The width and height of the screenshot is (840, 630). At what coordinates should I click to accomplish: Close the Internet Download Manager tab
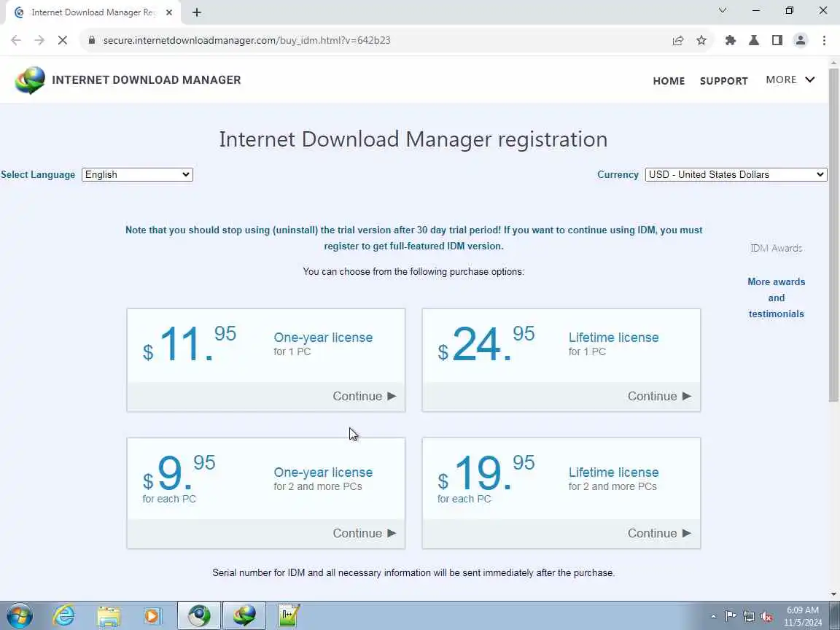click(168, 12)
